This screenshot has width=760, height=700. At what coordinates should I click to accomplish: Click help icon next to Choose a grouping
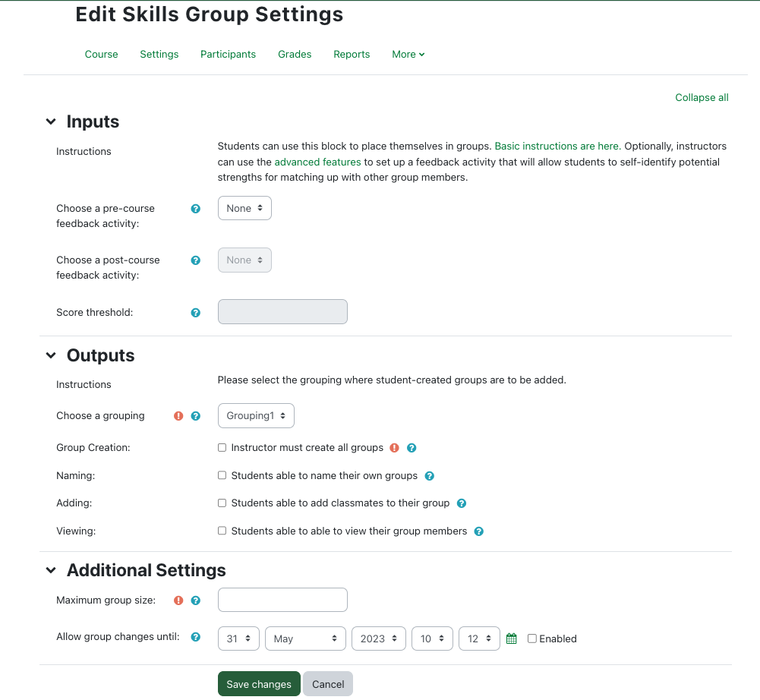(x=196, y=416)
